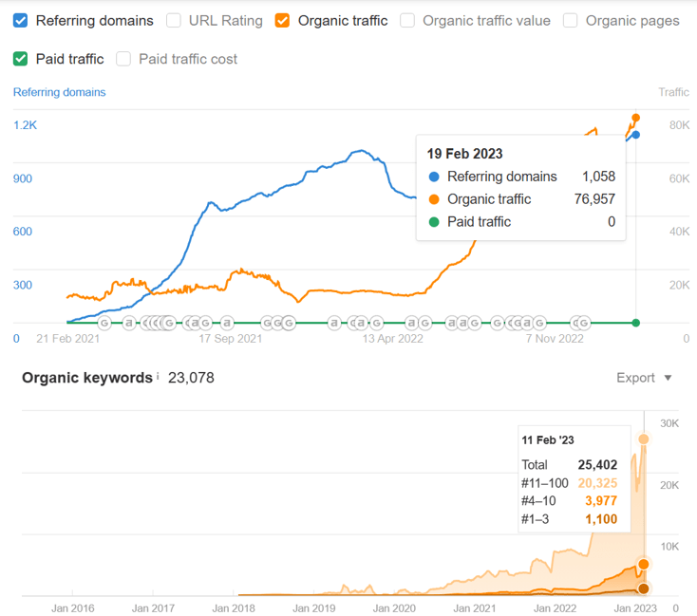The height and width of the screenshot is (616, 697).
Task: Click the 'a' marker above 17 Sep 2021
Action: pyautogui.click(x=227, y=323)
